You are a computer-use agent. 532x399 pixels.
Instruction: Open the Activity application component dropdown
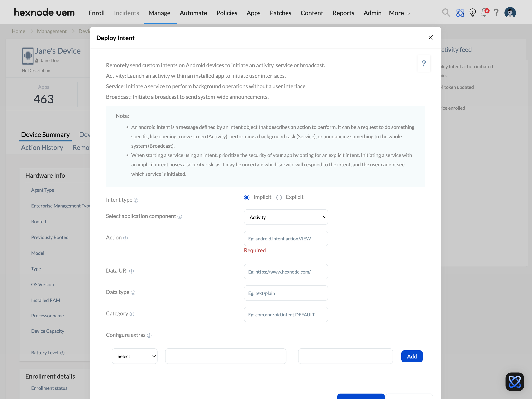pyautogui.click(x=286, y=217)
